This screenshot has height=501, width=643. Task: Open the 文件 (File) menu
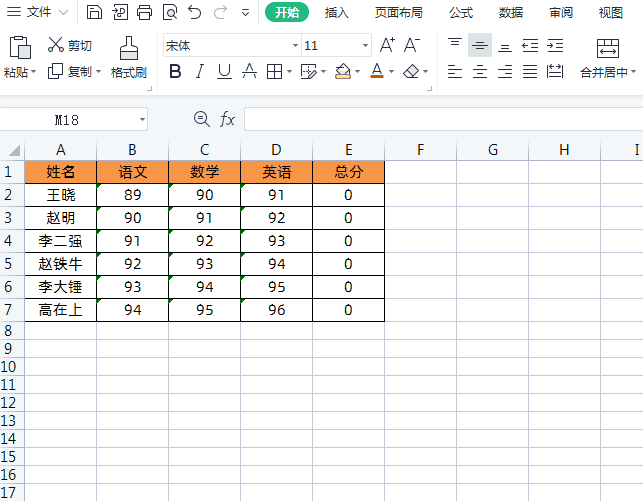pyautogui.click(x=37, y=12)
